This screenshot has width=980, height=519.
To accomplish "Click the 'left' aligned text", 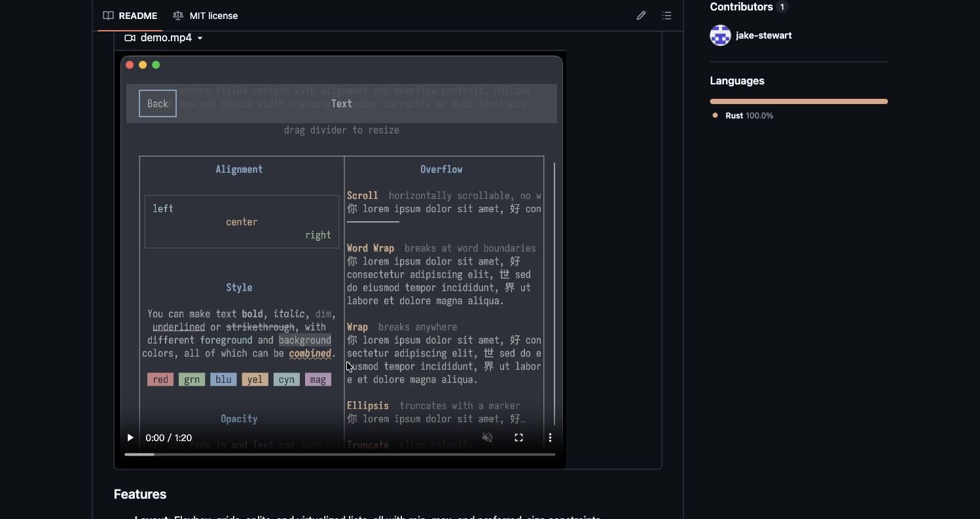I will [x=163, y=209].
